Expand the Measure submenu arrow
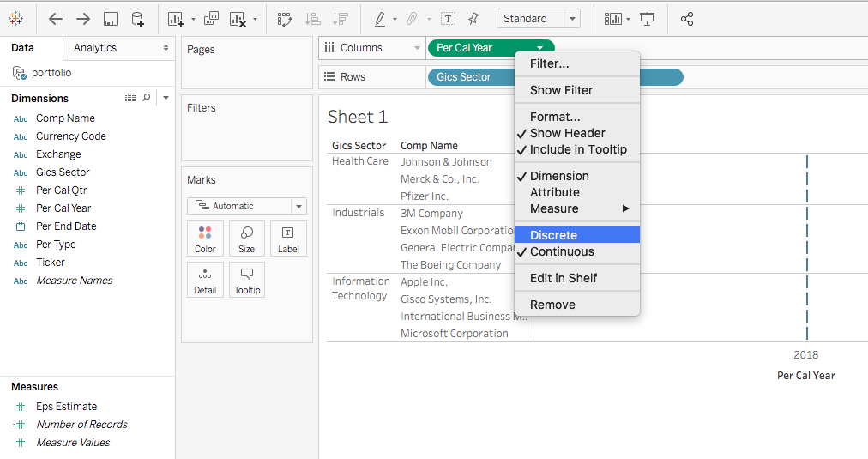The width and height of the screenshot is (868, 459). click(x=626, y=208)
